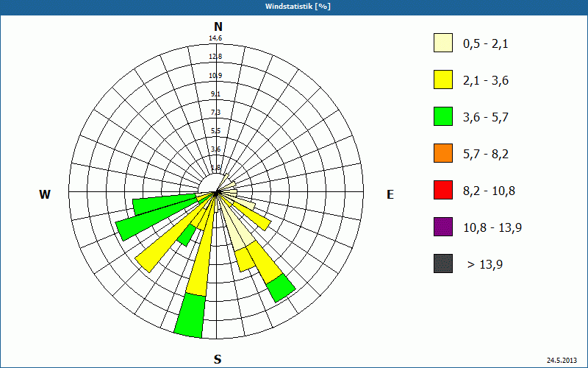This screenshot has height=368, width=588.
Task: Click the purple 10,8 - 13,9 legend swatch
Action: tap(443, 227)
